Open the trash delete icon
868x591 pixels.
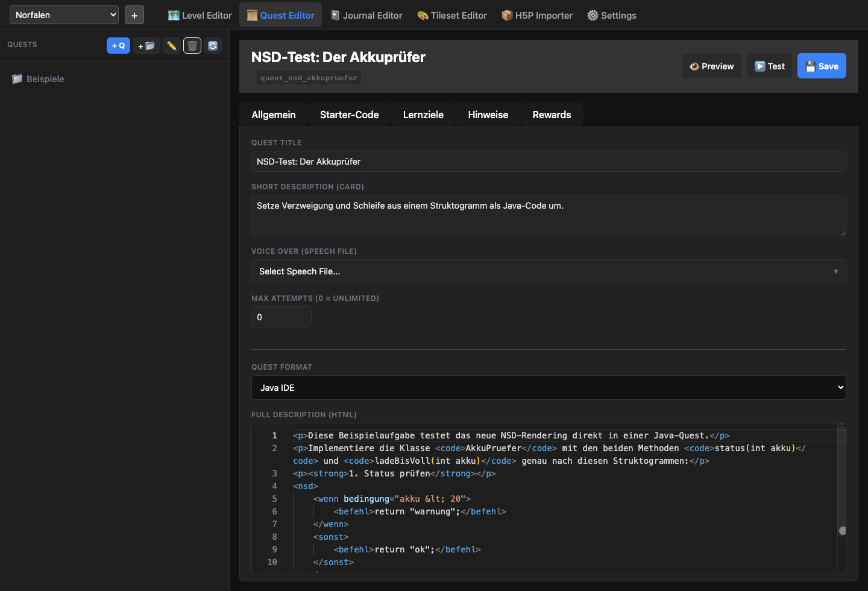pos(192,45)
